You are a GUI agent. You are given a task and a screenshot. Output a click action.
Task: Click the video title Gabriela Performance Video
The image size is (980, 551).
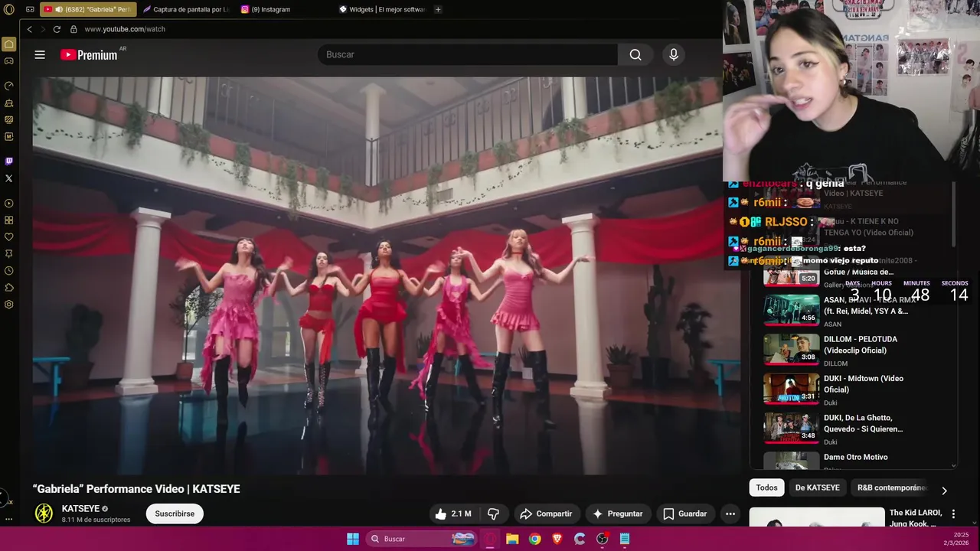[136, 489]
